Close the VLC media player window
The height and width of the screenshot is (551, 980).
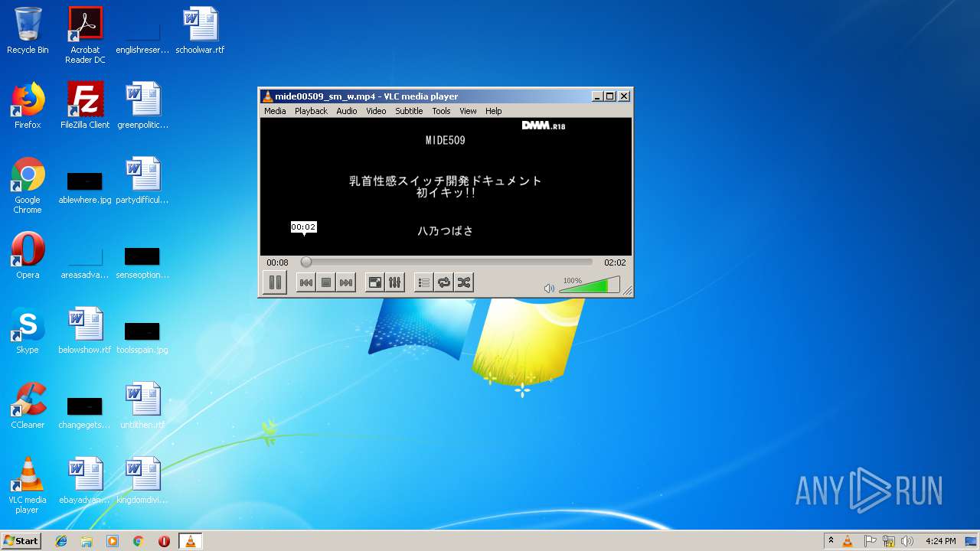click(624, 96)
